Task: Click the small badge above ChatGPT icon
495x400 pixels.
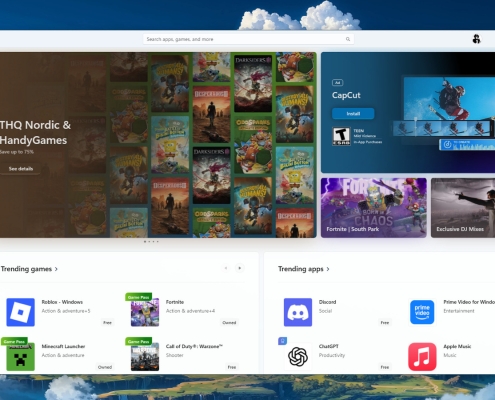Action: point(282,341)
